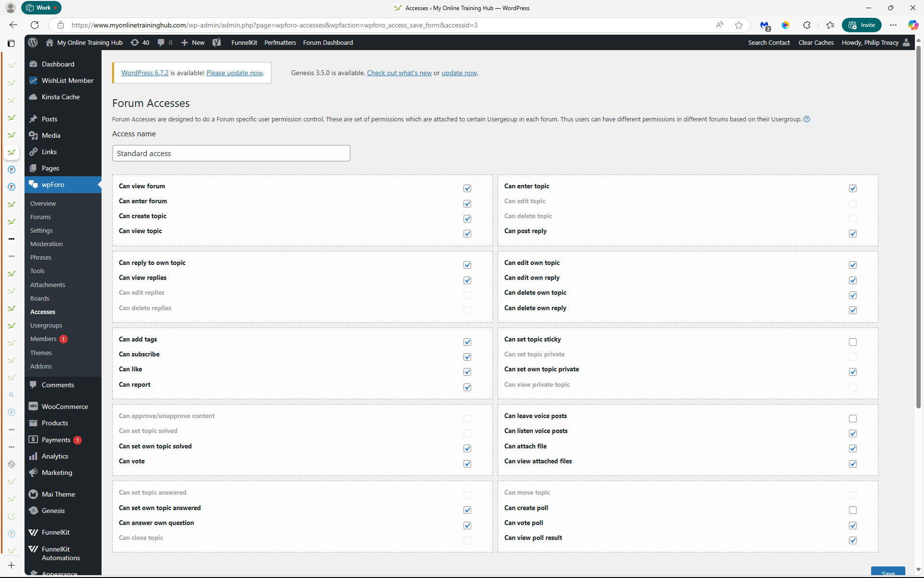Click the help question mark icon after description
924x578 pixels.
tap(807, 119)
